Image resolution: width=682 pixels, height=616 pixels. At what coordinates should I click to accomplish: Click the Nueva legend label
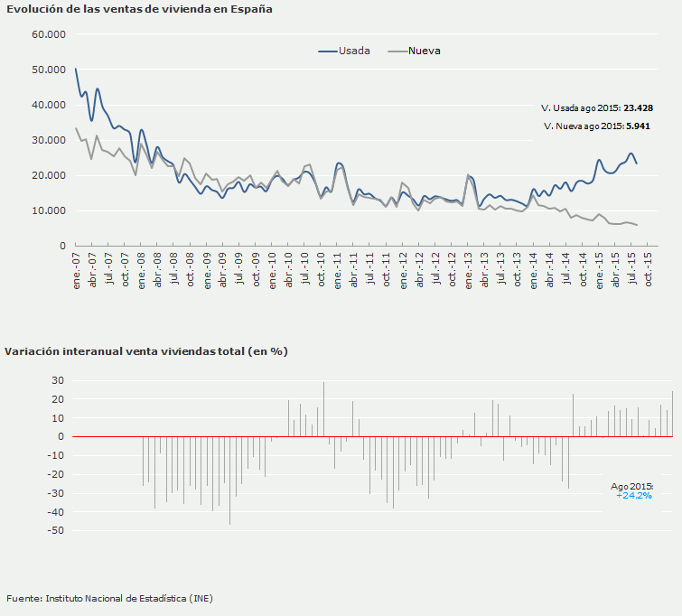tap(424, 51)
